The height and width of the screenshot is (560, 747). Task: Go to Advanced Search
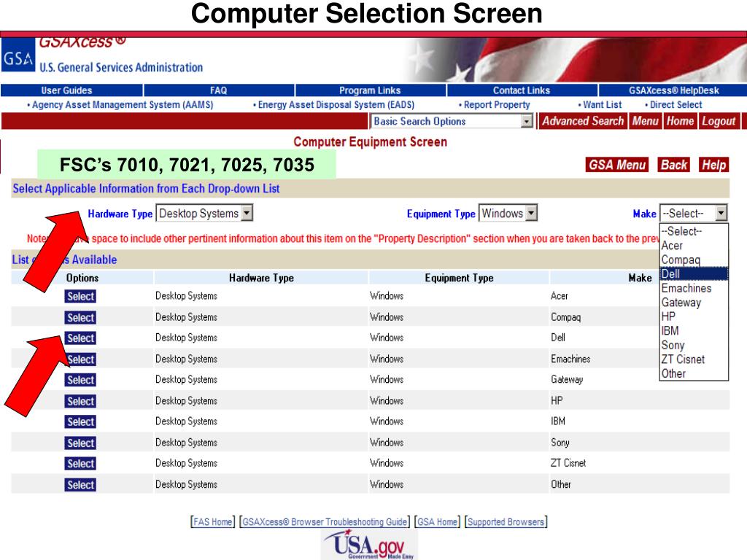[x=583, y=122]
